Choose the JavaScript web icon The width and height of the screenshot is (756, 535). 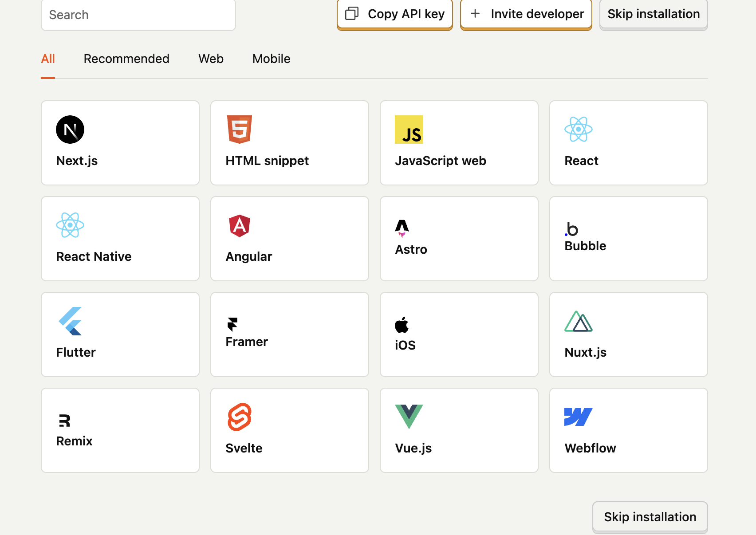pos(409,130)
